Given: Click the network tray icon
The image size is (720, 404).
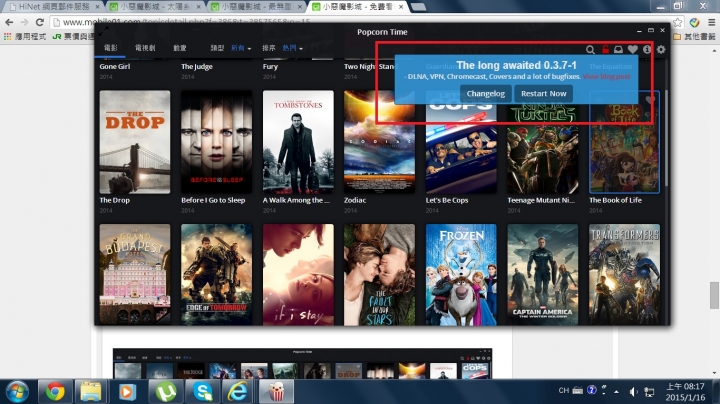Looking at the screenshot, I should [x=649, y=391].
